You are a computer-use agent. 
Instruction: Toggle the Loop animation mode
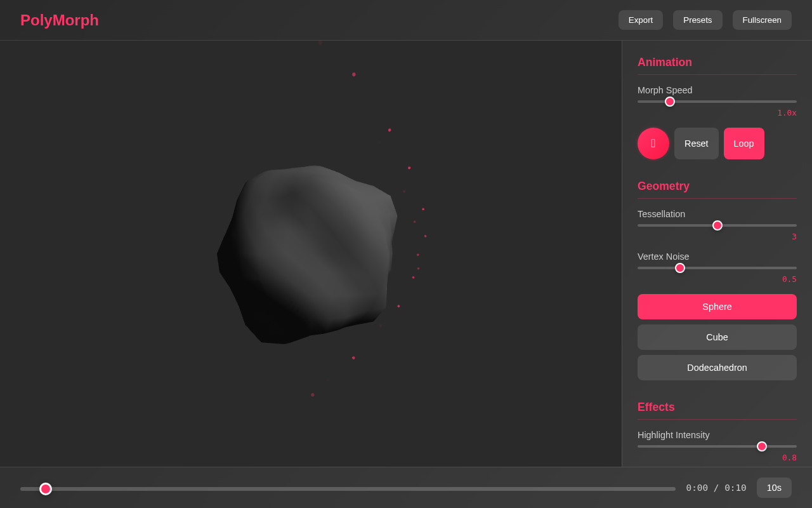(x=743, y=144)
